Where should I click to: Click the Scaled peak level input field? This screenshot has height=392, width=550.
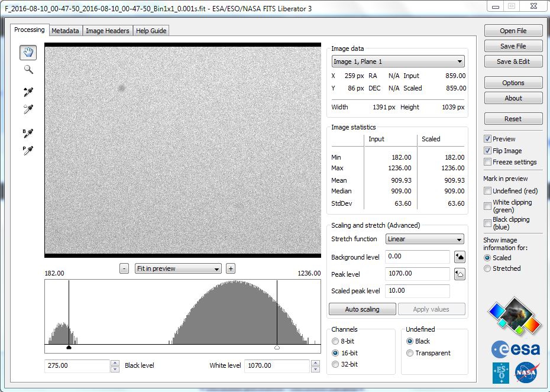pyautogui.click(x=417, y=291)
